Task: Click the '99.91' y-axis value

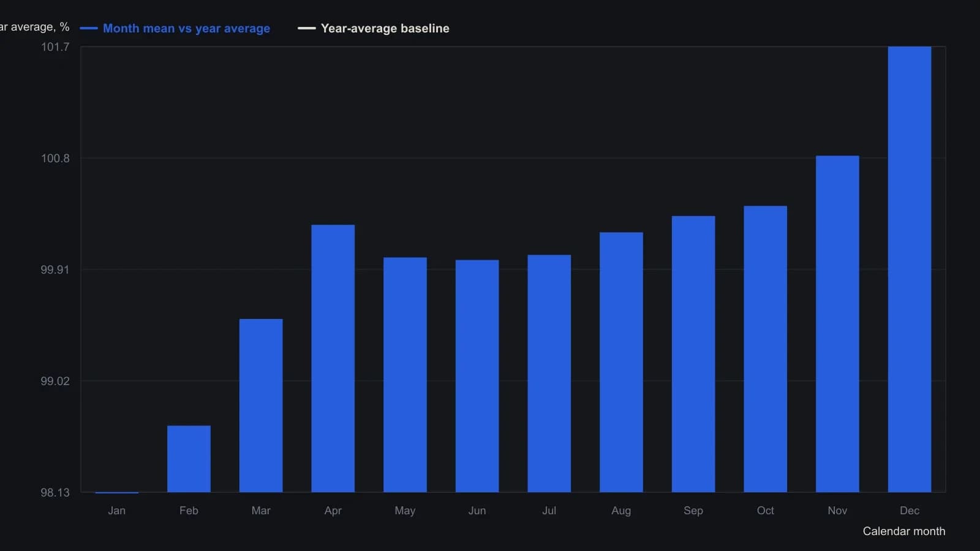Action: click(x=55, y=270)
